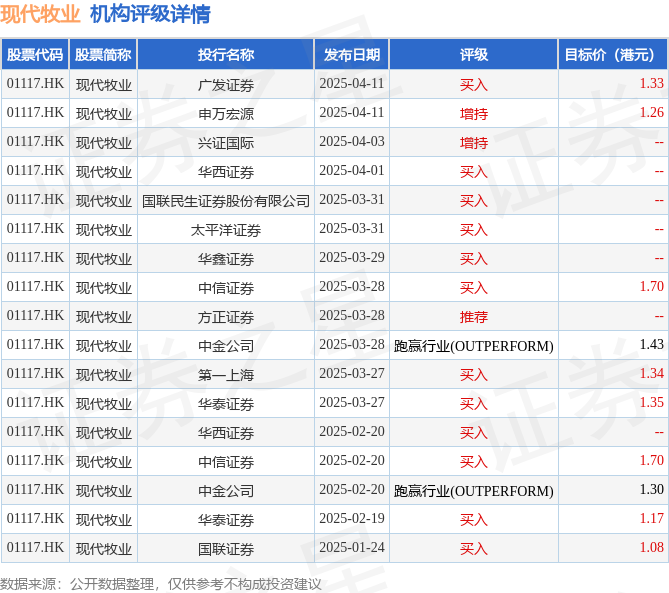Click 中金公司 in the 2025-03-28 row
Image resolution: width=669 pixels, height=593 pixels.
226,346
